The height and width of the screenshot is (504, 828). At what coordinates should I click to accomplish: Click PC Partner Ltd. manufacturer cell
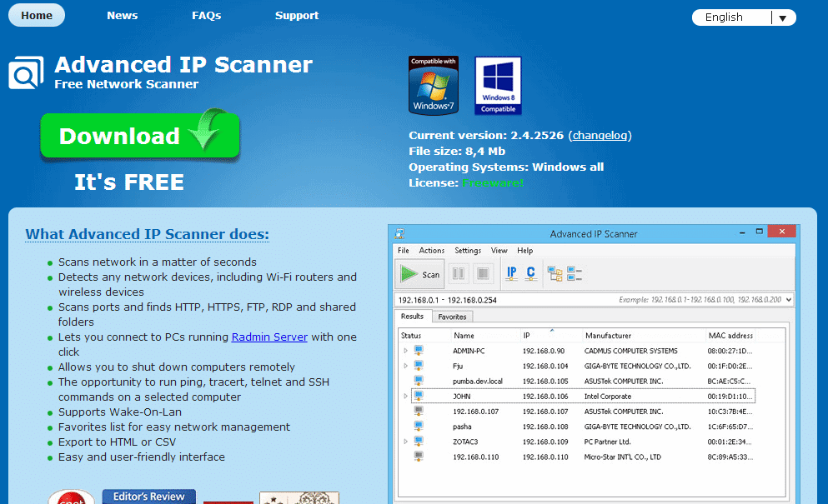tap(607, 442)
